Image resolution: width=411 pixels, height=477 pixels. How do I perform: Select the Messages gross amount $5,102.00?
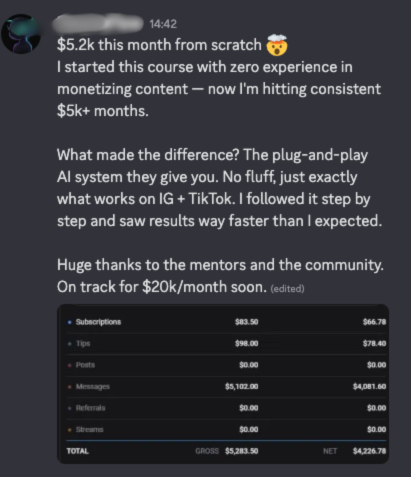(242, 386)
